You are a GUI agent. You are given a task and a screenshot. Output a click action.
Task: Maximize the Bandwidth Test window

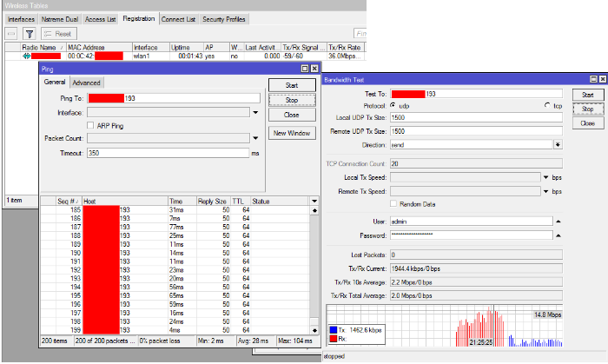[593, 79]
